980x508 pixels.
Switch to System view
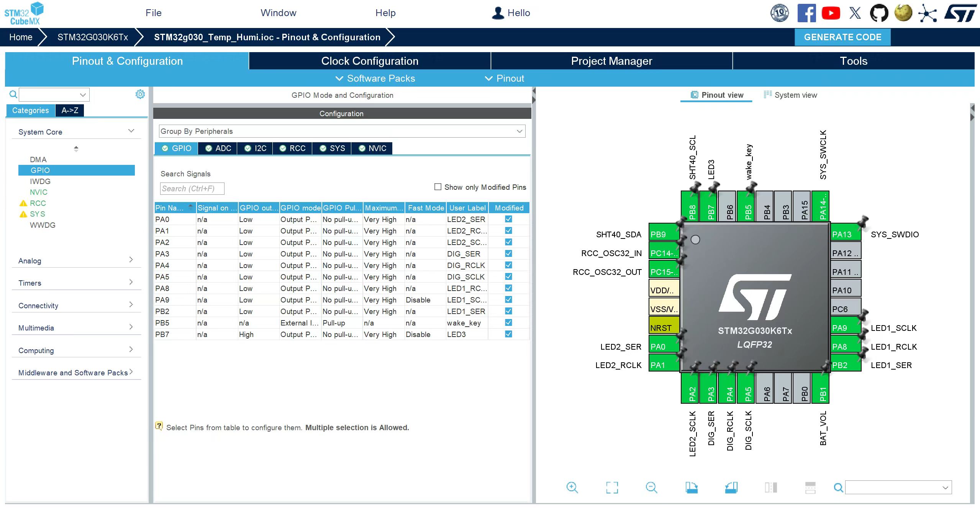tap(790, 95)
